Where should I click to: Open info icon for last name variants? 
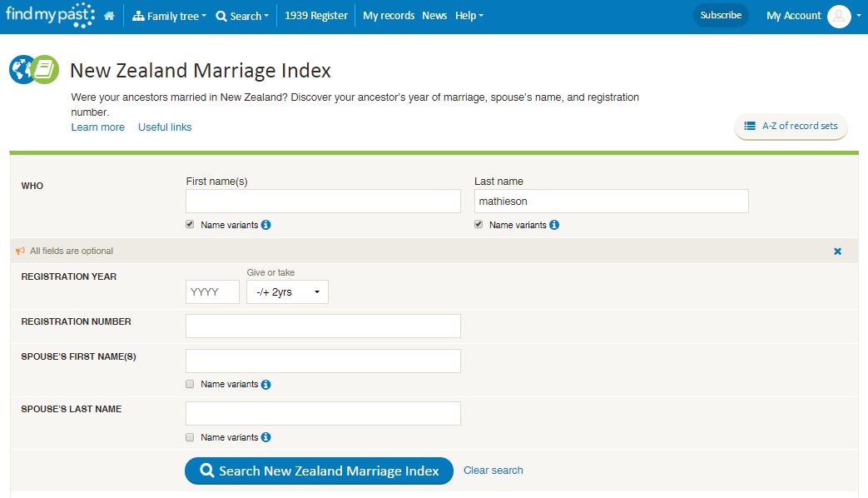[554, 225]
